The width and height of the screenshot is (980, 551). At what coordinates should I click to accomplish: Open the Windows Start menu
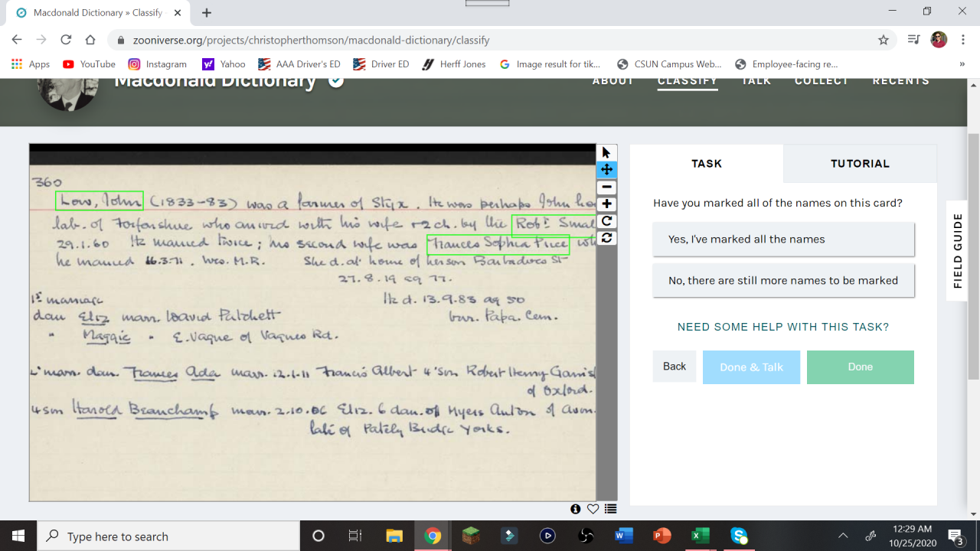point(18,536)
